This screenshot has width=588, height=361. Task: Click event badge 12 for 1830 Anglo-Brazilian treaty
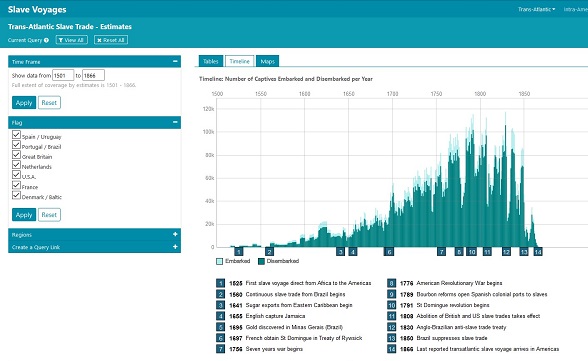[x=392, y=327]
